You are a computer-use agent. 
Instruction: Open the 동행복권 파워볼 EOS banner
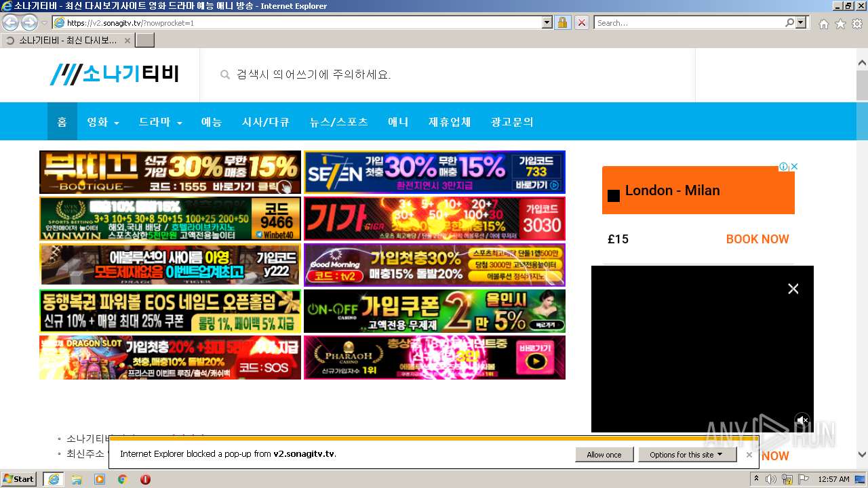click(170, 311)
